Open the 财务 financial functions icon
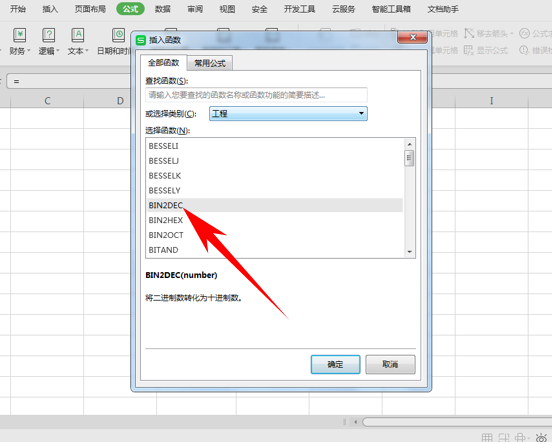 20,35
